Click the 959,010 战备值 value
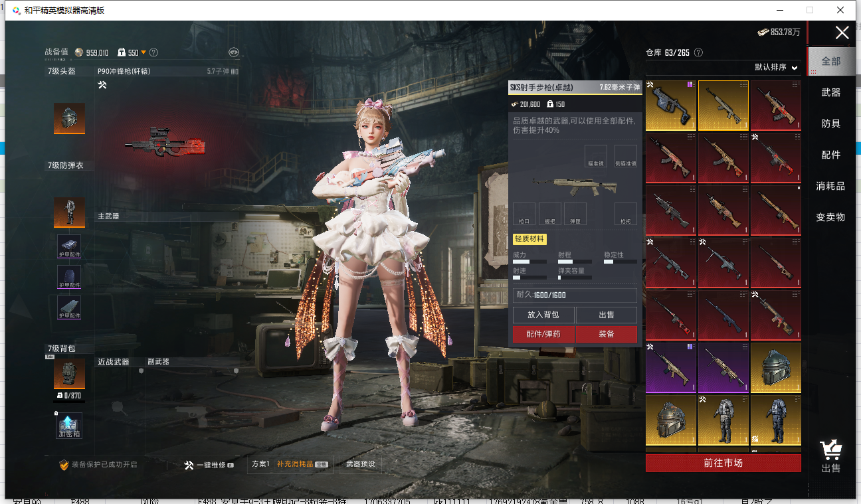The height and width of the screenshot is (504, 861). point(97,52)
